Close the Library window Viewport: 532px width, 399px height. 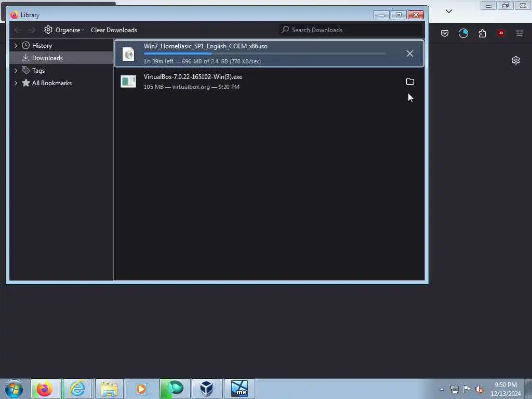tap(416, 15)
